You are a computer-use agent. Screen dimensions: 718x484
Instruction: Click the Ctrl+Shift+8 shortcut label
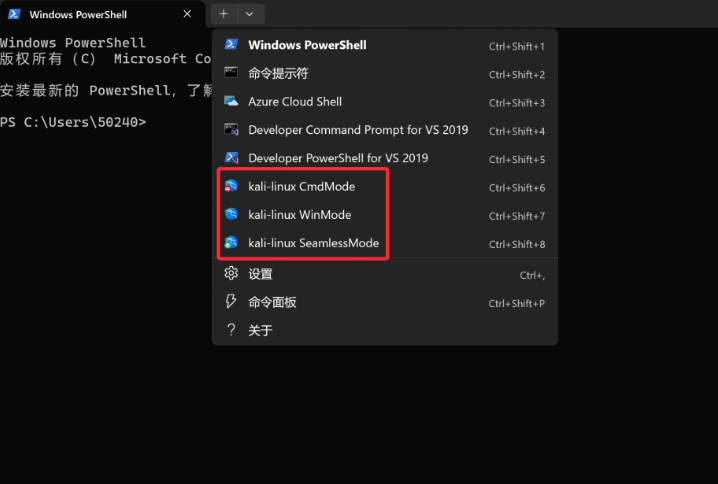click(517, 245)
